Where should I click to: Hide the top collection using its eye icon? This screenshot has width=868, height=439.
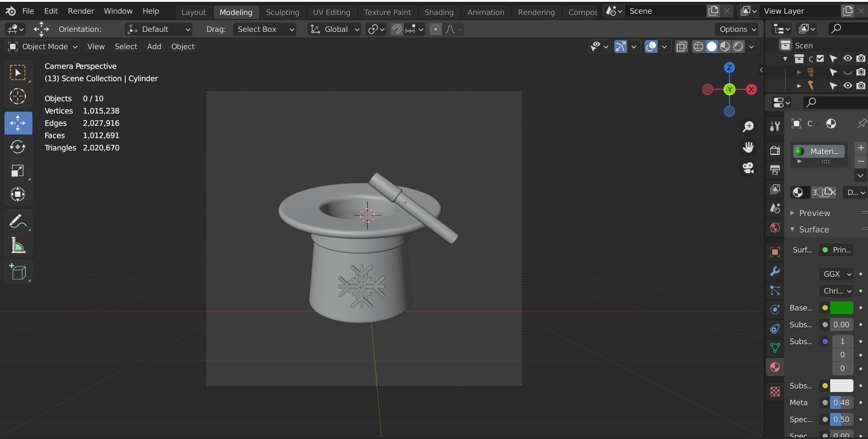coord(847,58)
